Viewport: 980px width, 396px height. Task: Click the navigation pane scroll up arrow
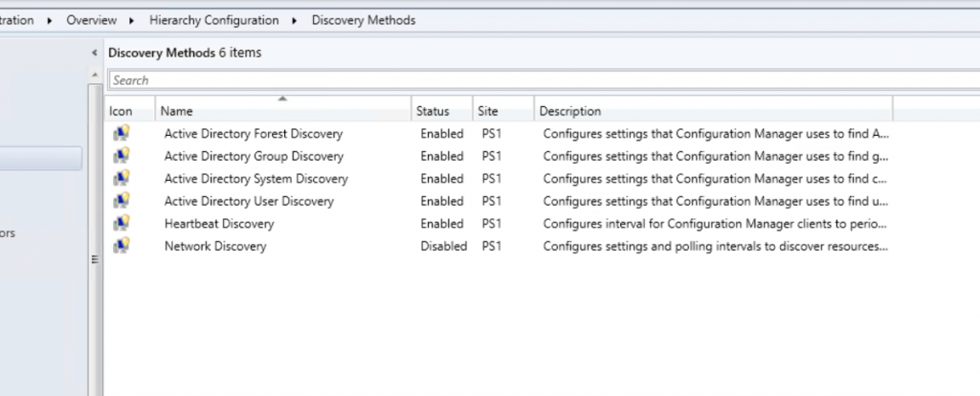tap(95, 76)
